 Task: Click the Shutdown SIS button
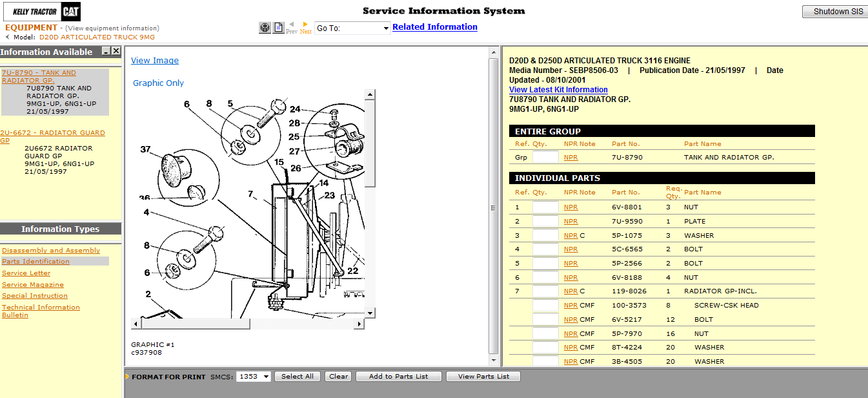834,11
